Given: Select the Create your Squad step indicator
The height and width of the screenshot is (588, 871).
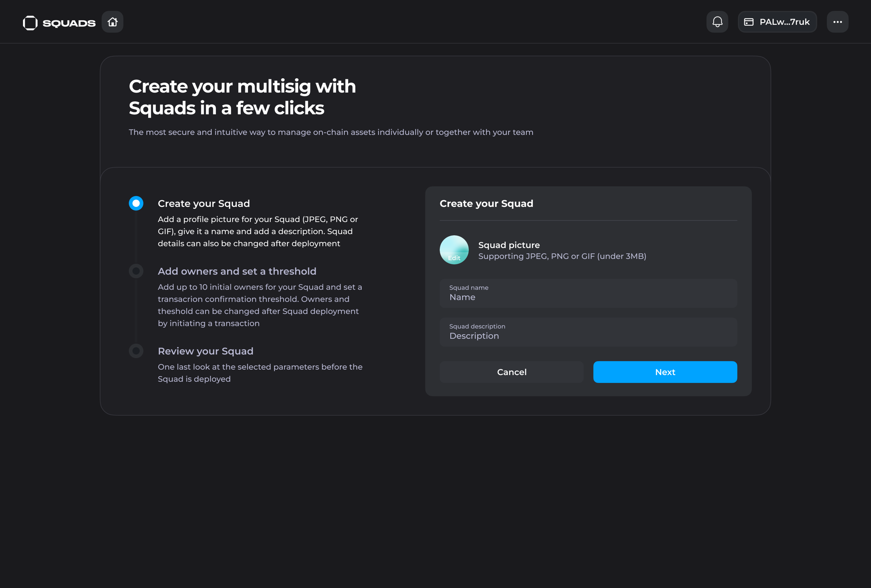Looking at the screenshot, I should (x=136, y=203).
